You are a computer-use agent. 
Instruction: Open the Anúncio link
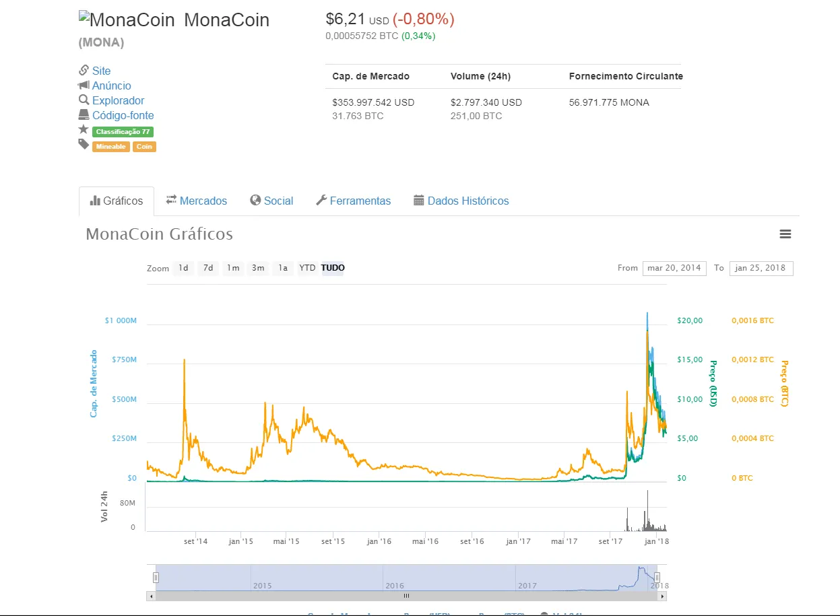coord(112,85)
